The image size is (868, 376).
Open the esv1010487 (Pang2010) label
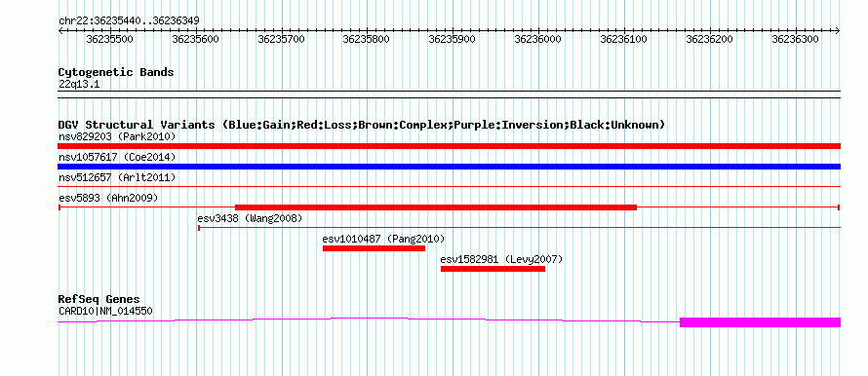click(383, 239)
